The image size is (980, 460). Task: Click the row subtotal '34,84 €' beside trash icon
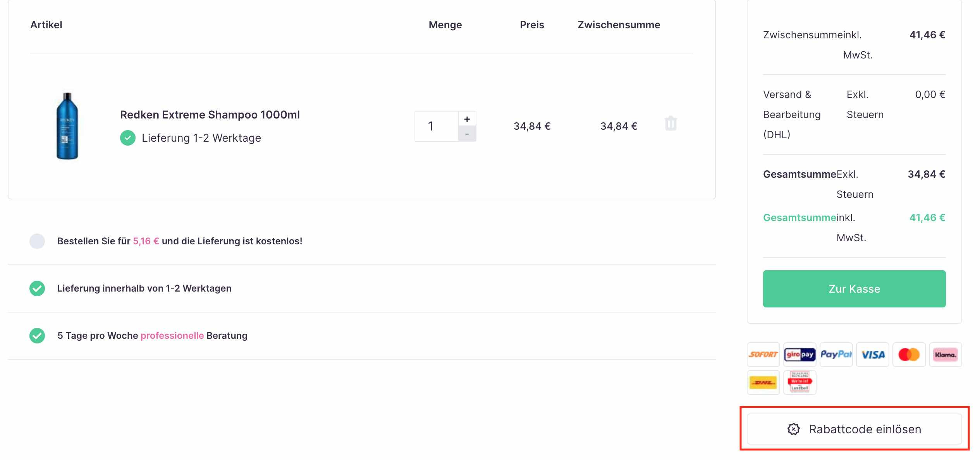(619, 126)
